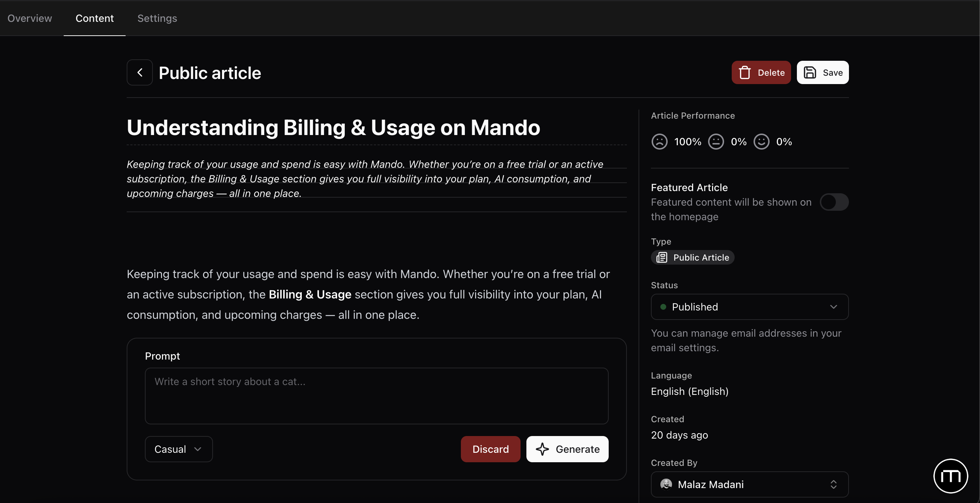Image resolution: width=980 pixels, height=503 pixels.
Task: Click the 100% sad rating value
Action: 687,142
